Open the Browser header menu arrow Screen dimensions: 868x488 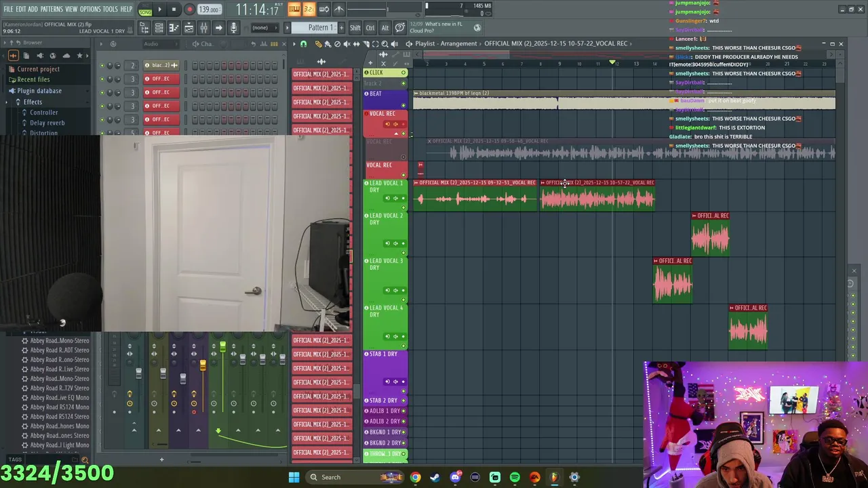click(5, 43)
